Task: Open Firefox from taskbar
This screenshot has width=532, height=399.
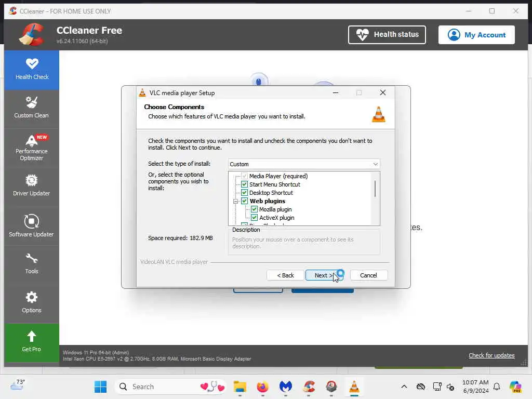Action: (262, 387)
